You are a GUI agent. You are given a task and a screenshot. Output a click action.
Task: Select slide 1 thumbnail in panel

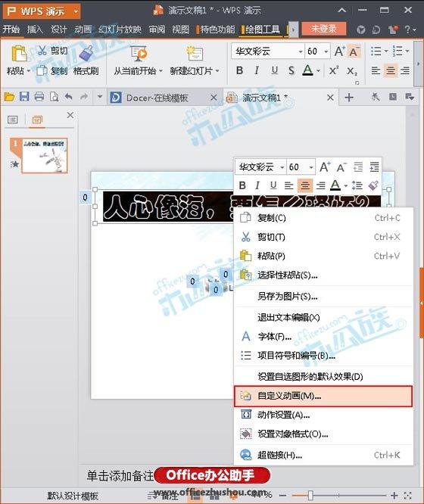[45, 156]
